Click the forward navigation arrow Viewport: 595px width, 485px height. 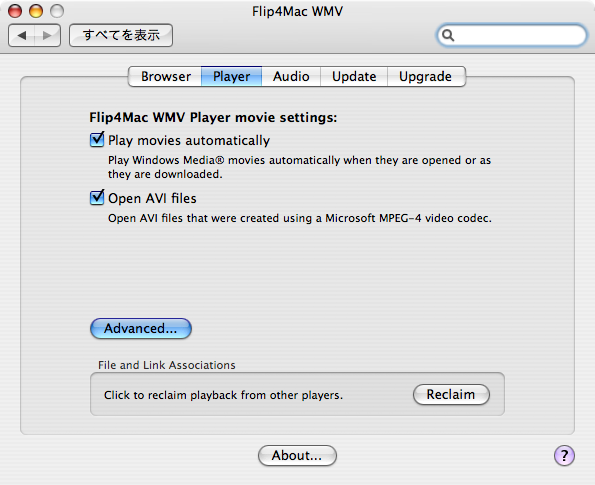47,36
